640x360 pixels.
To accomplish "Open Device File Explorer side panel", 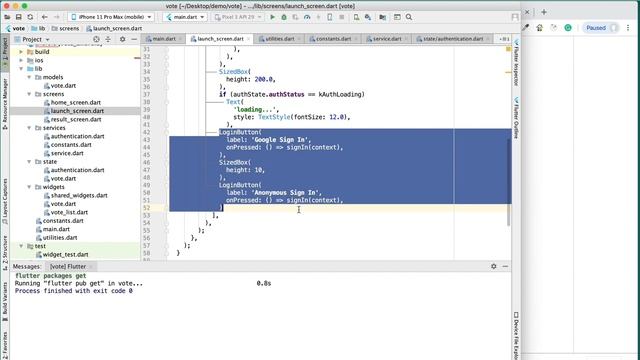I will pyautogui.click(x=516, y=336).
